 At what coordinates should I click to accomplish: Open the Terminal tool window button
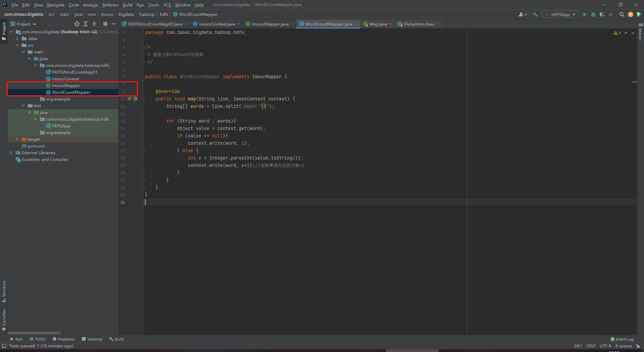[x=92, y=339]
